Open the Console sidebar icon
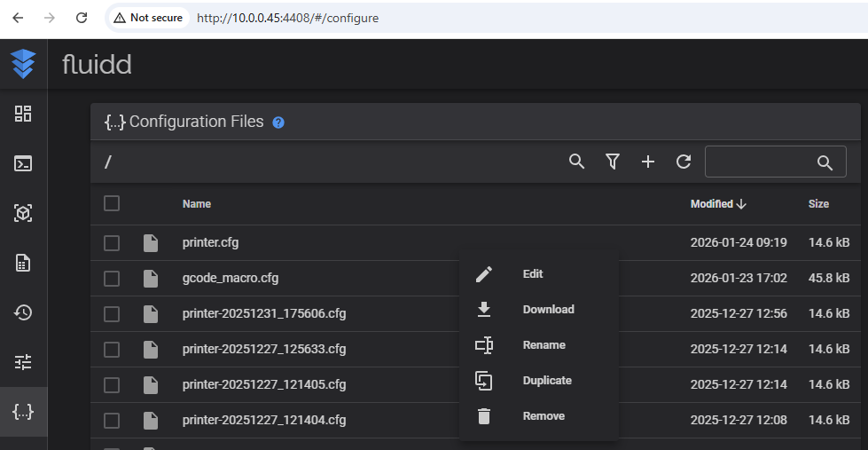868x450 pixels. point(23,163)
